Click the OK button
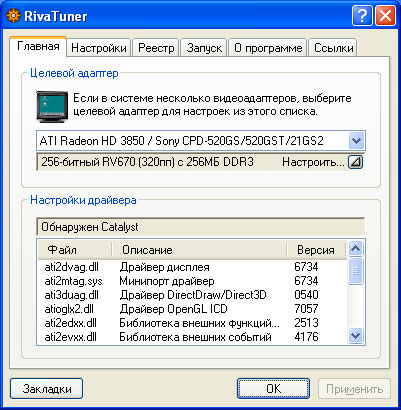Viewport: 401px width, 410px height. (x=273, y=389)
